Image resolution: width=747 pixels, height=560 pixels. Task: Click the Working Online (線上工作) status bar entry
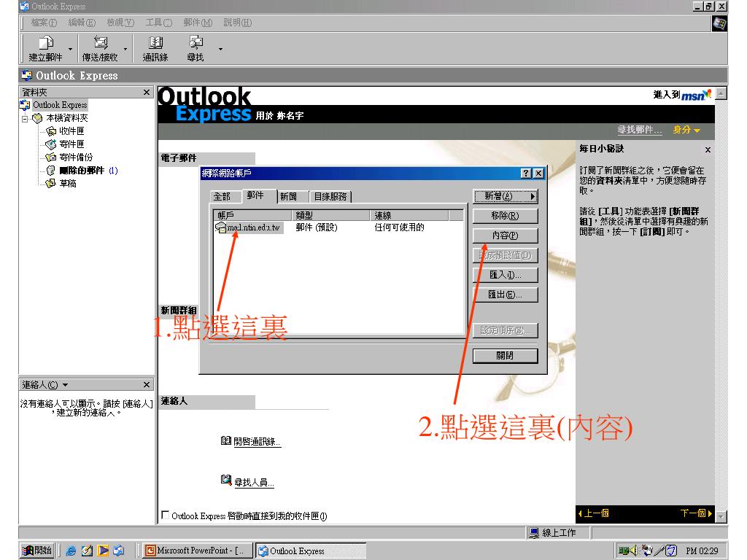click(x=558, y=533)
